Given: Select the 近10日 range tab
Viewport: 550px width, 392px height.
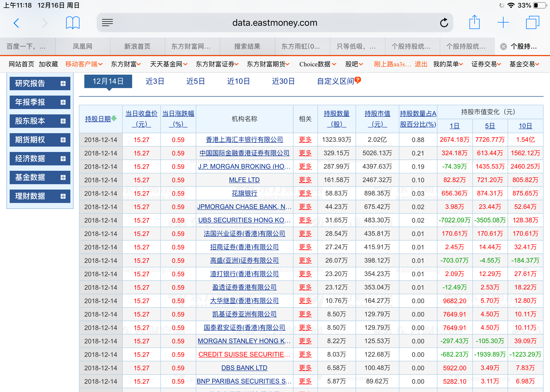Looking at the screenshot, I should (238, 81).
